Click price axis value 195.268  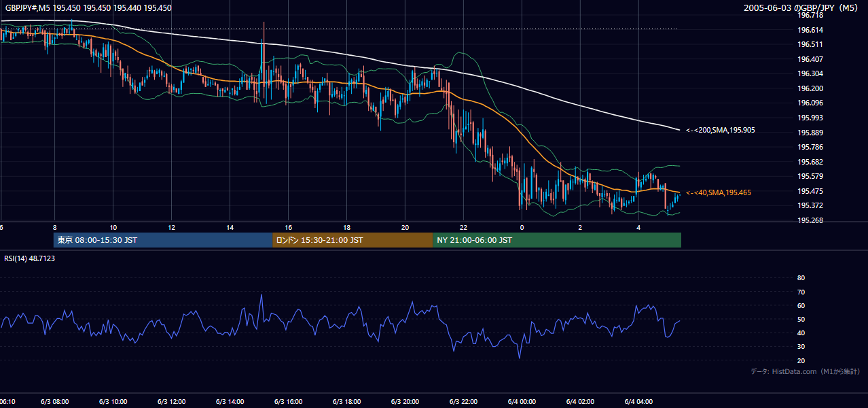click(x=811, y=220)
